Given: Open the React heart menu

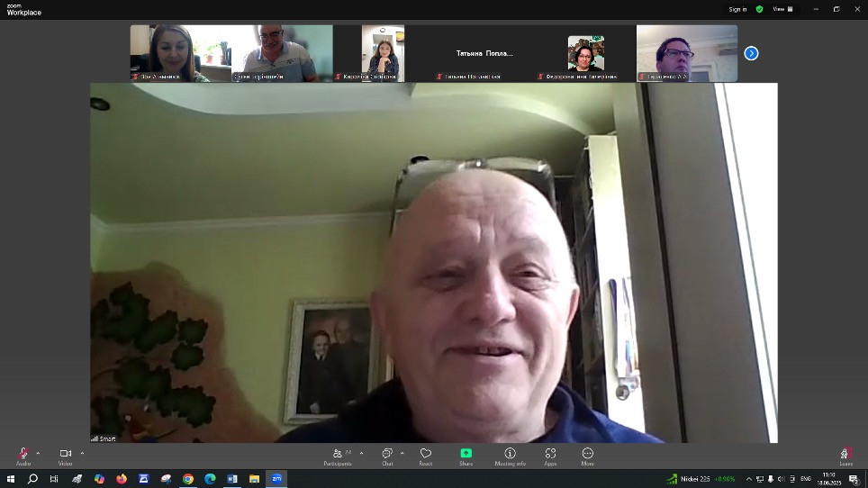Looking at the screenshot, I should tap(426, 456).
